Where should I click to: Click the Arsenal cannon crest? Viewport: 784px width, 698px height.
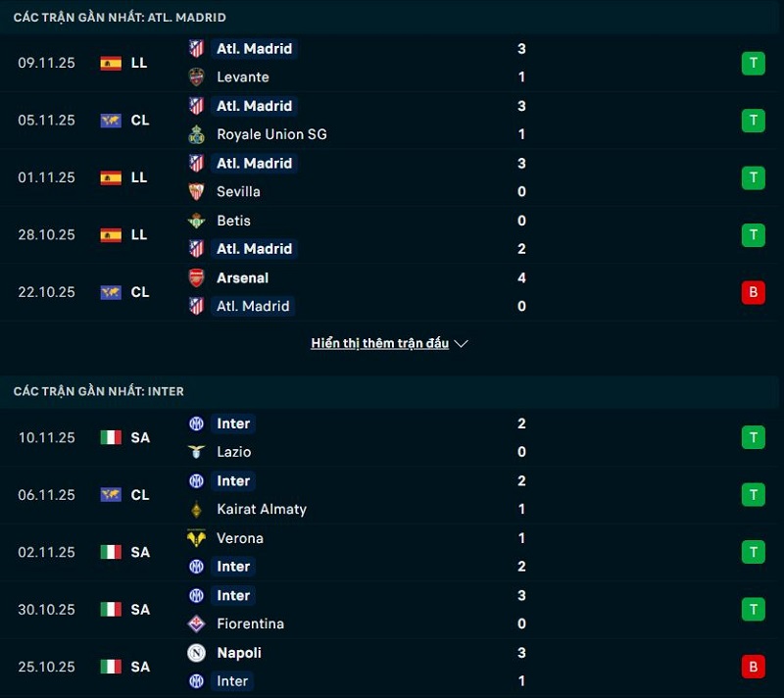pyautogui.click(x=197, y=277)
